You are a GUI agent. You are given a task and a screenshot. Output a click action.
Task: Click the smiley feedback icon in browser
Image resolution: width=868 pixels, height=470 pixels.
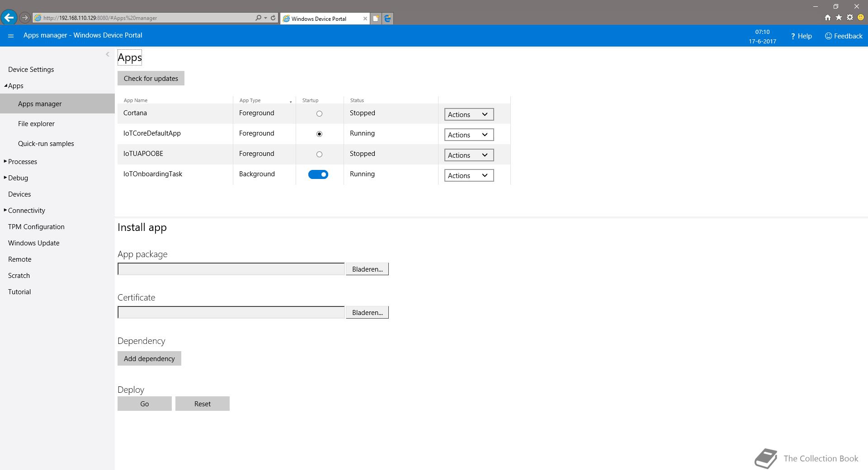pos(861,18)
